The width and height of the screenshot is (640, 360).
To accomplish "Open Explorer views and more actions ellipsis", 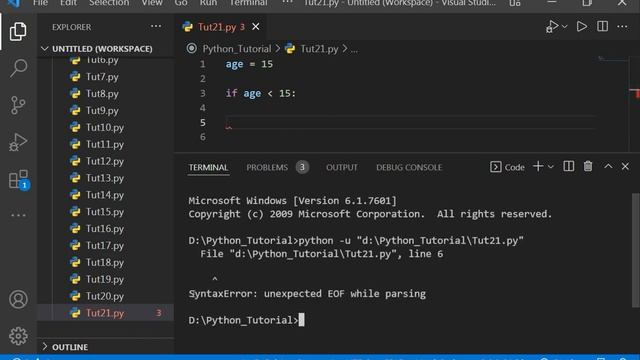I will [156, 27].
